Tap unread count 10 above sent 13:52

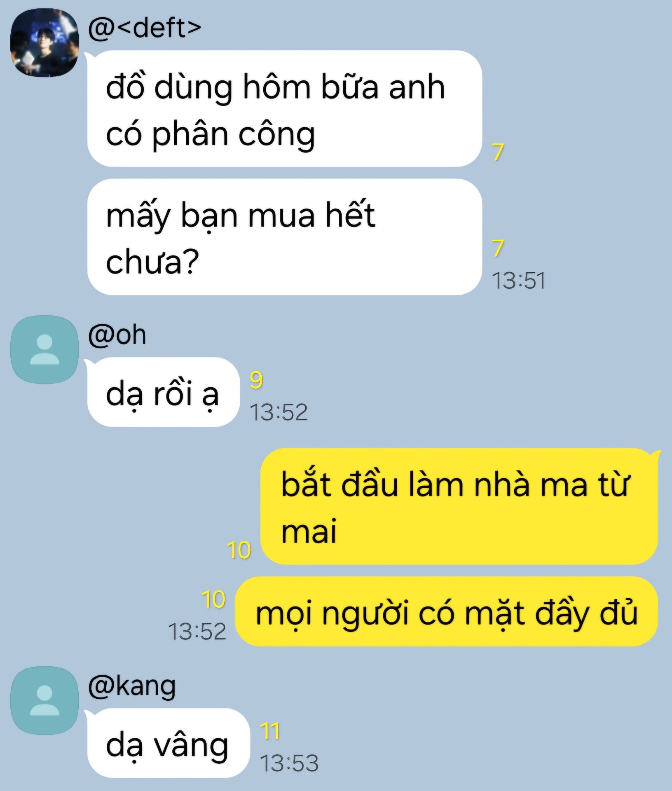pyautogui.click(x=213, y=599)
